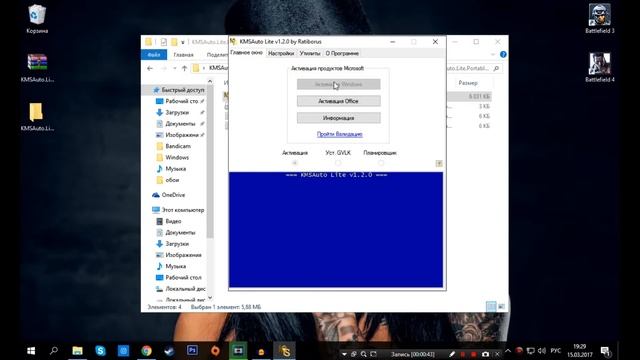The image size is (640, 360).
Task: Select the KMSAuto WinRAR archive on desktop
Action: point(37,68)
